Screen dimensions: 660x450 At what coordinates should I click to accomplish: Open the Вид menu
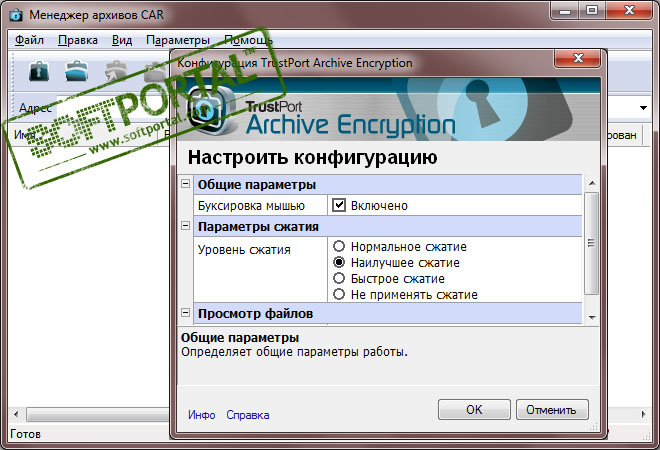point(122,40)
